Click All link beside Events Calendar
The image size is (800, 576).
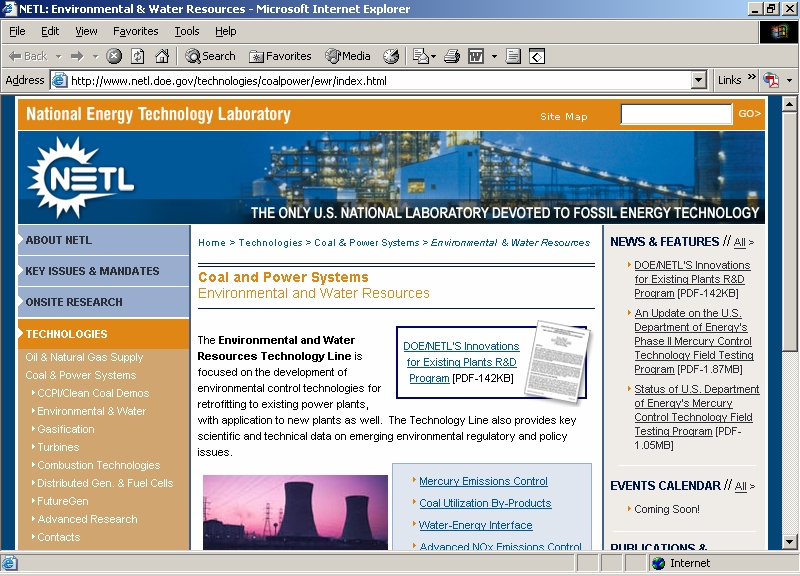click(x=741, y=487)
